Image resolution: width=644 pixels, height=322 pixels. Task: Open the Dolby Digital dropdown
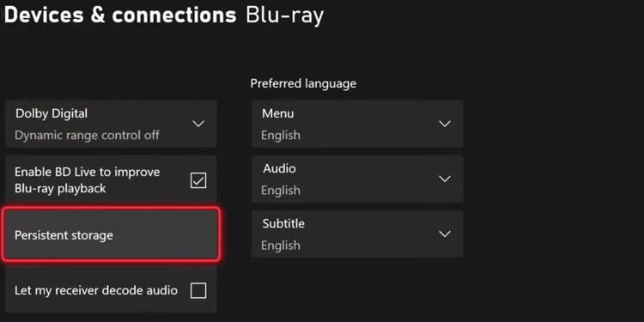coord(111,124)
